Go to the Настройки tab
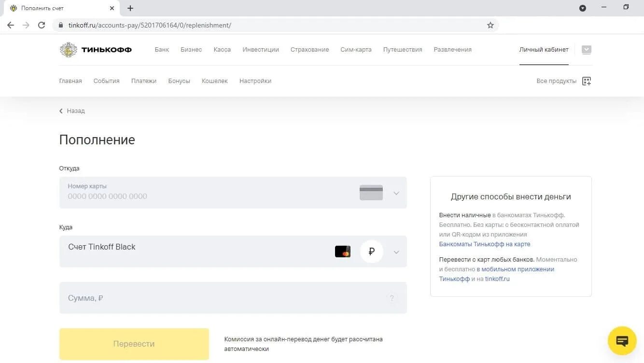 pos(255,81)
